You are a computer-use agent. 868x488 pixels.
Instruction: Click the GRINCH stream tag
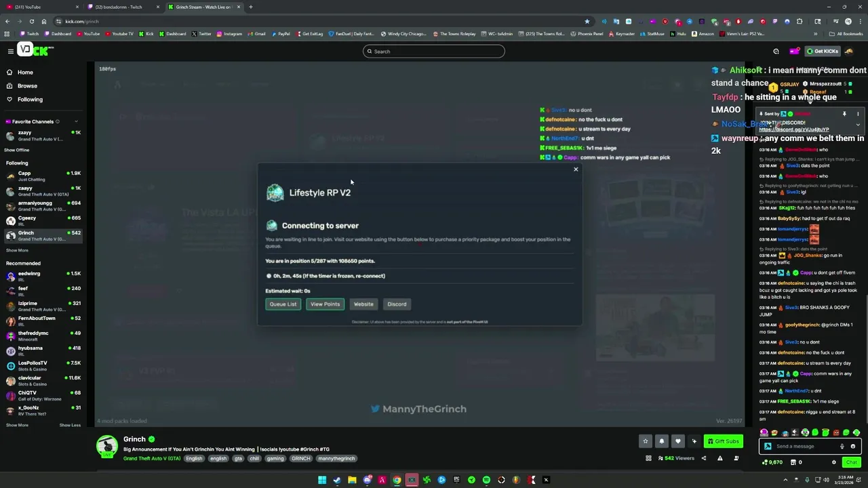click(300, 458)
